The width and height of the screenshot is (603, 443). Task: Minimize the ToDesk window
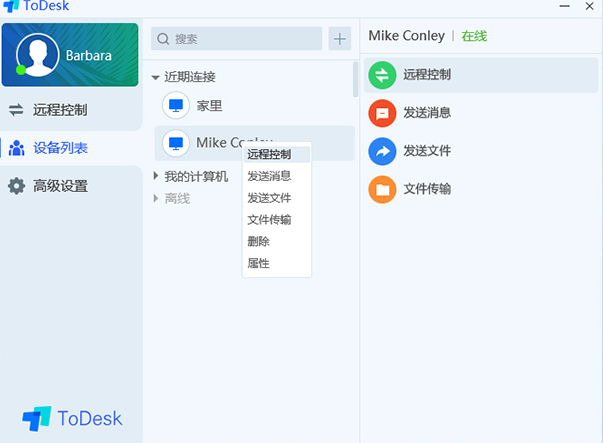564,6
